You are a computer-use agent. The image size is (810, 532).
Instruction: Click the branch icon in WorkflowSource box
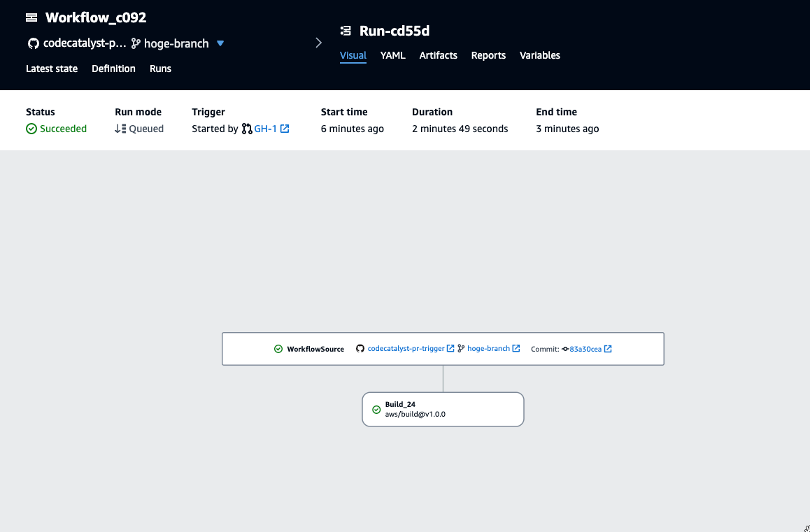[x=461, y=349]
